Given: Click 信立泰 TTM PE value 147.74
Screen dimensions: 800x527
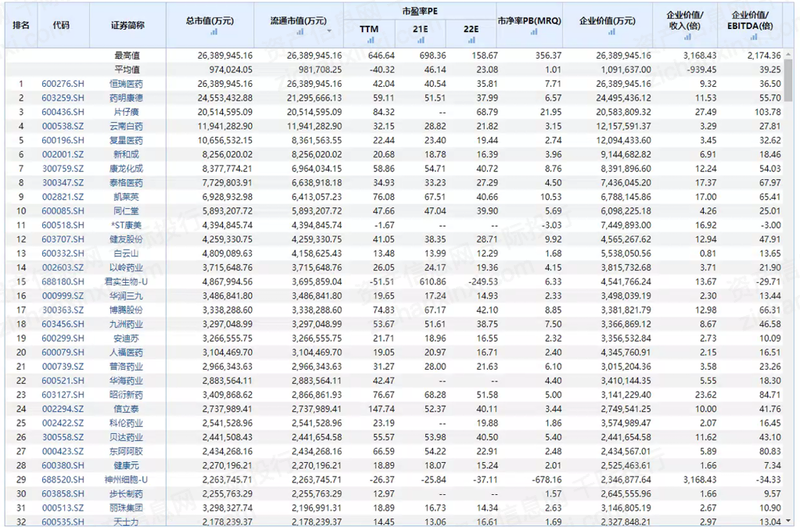Looking at the screenshot, I should [382, 409].
